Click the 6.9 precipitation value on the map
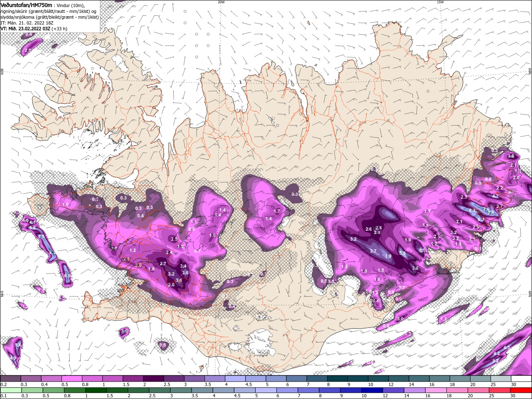This screenshot has width=532, height=399. pos(68,275)
